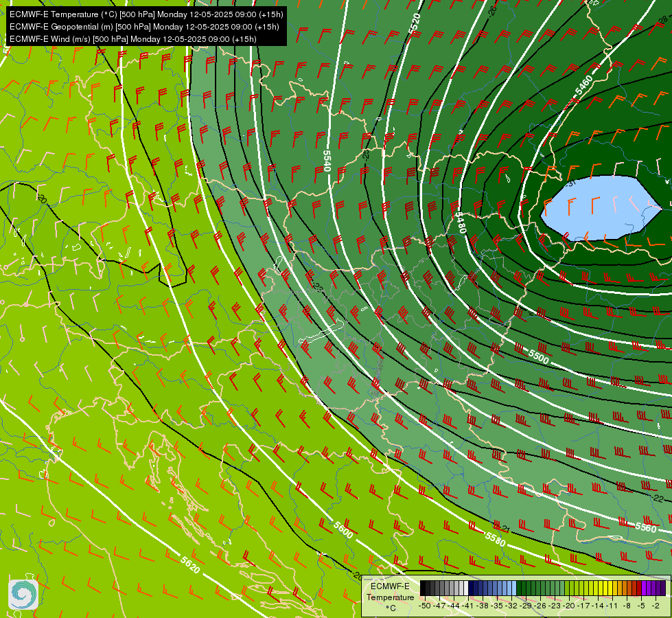Viewport: 672px width, 618px height.
Task: Click the -44 legend tick label
Action: tap(454, 606)
